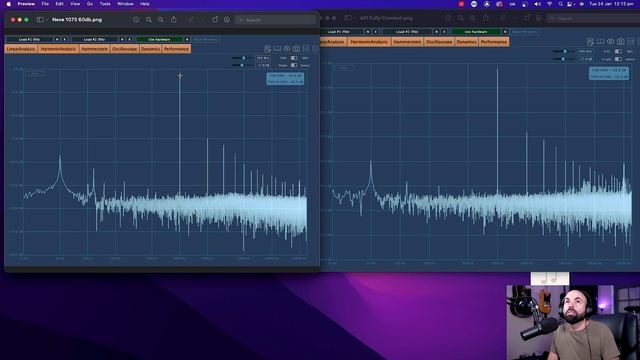Capture a snapshot with the Neve plot camera icon

coord(296,49)
